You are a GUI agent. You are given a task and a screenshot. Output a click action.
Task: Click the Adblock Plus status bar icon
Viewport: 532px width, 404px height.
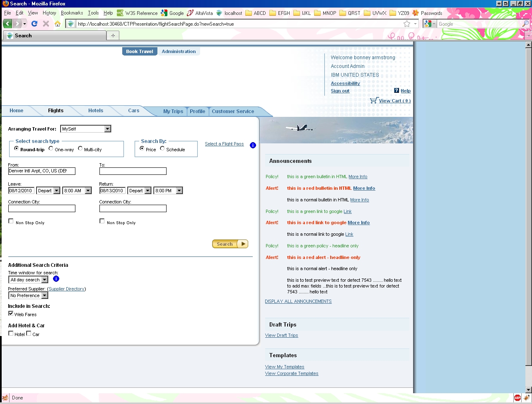coord(517,398)
